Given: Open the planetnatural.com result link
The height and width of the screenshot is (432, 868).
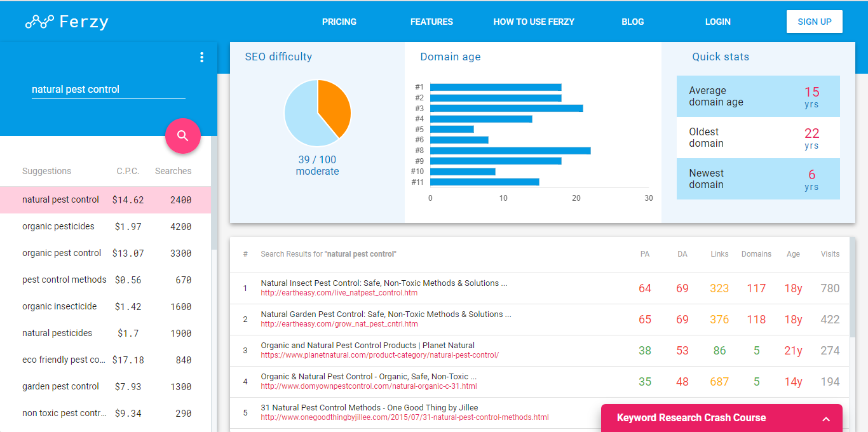Looking at the screenshot, I should (x=379, y=355).
